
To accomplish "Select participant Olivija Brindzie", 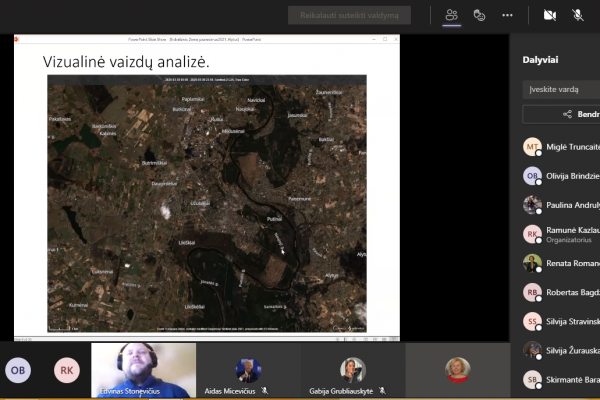I will pos(561,176).
